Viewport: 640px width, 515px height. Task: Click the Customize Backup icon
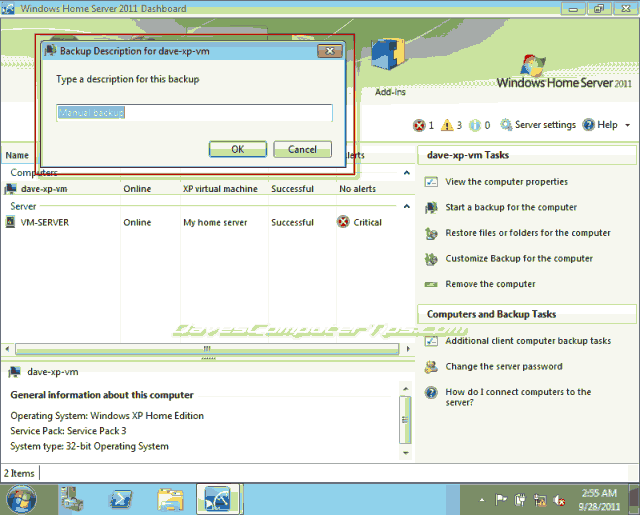[431, 259]
